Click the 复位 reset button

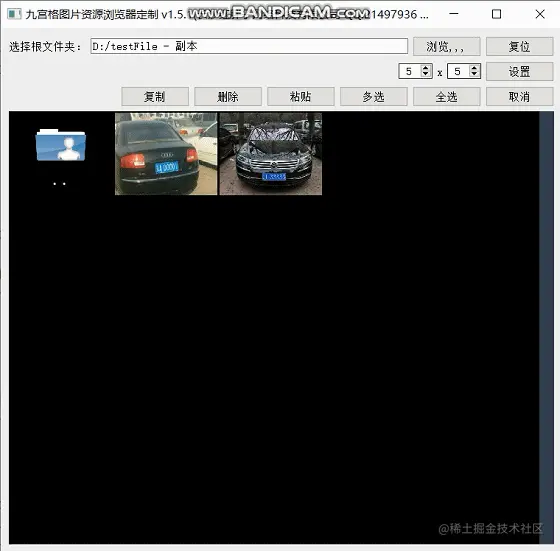[519, 46]
